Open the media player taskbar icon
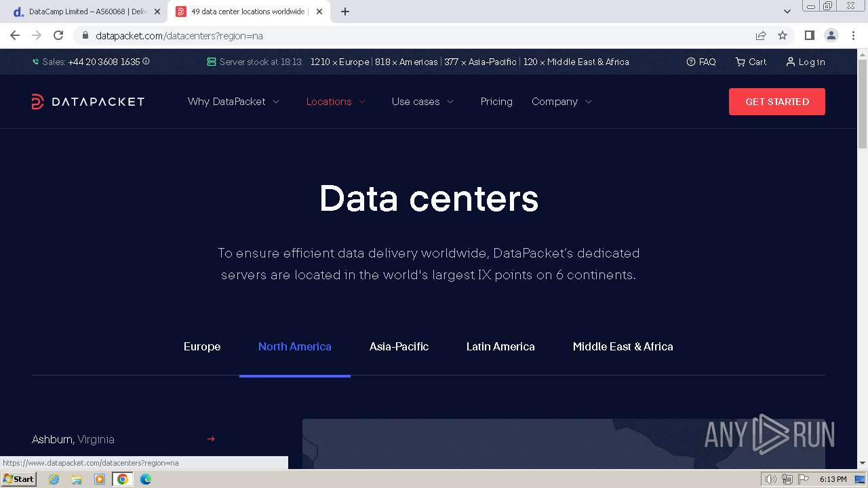The width and height of the screenshot is (868, 488). (x=100, y=479)
